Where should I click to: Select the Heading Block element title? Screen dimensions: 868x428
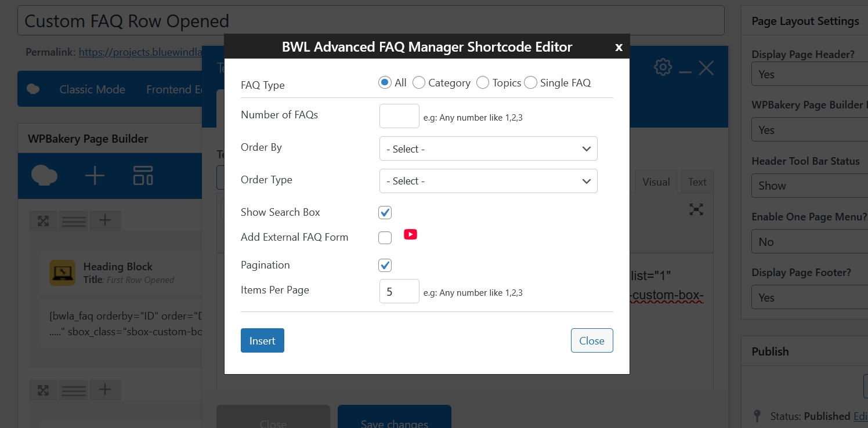pos(118,267)
